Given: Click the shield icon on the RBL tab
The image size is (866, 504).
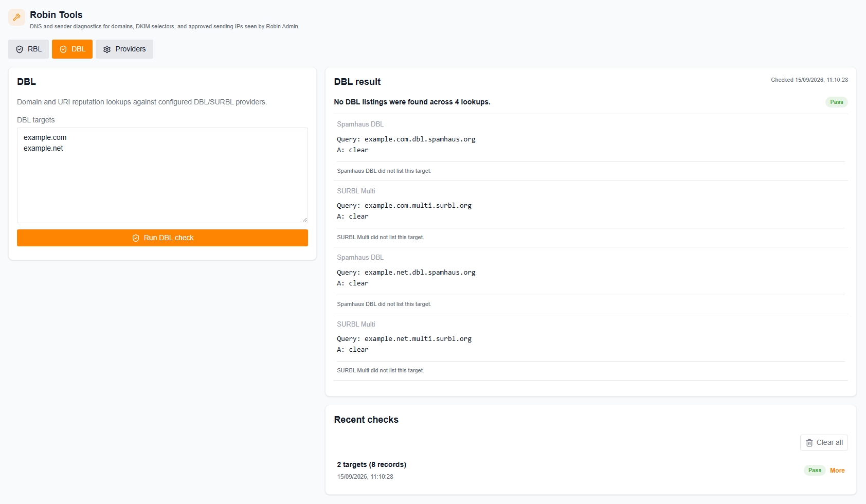Looking at the screenshot, I should point(20,49).
